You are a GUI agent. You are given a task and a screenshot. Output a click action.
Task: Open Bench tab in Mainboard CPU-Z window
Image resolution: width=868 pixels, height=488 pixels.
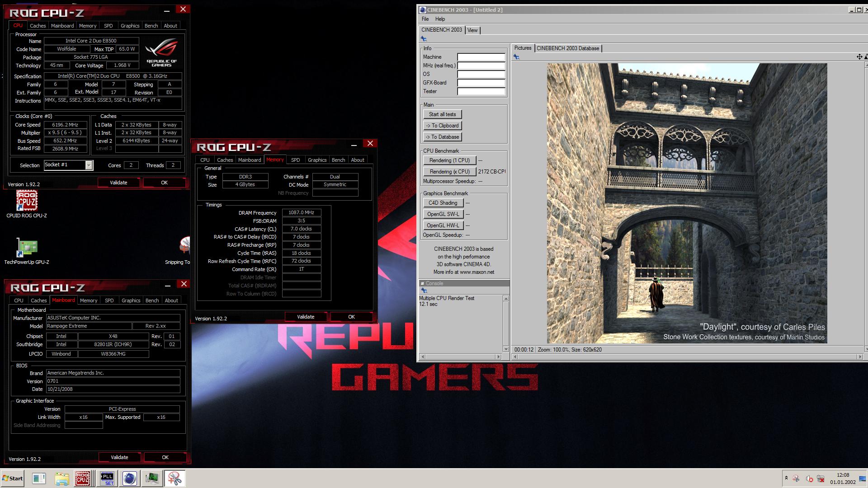pos(152,300)
